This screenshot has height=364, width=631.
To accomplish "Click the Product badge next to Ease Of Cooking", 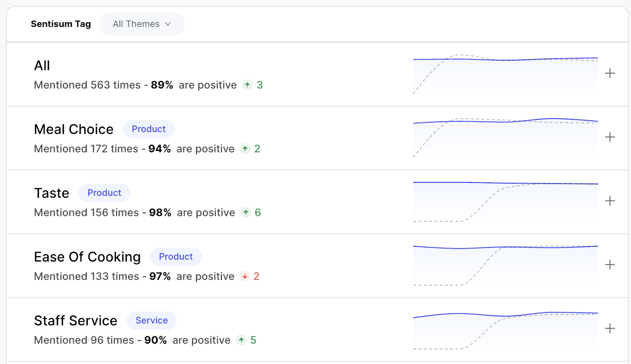I will [x=176, y=256].
